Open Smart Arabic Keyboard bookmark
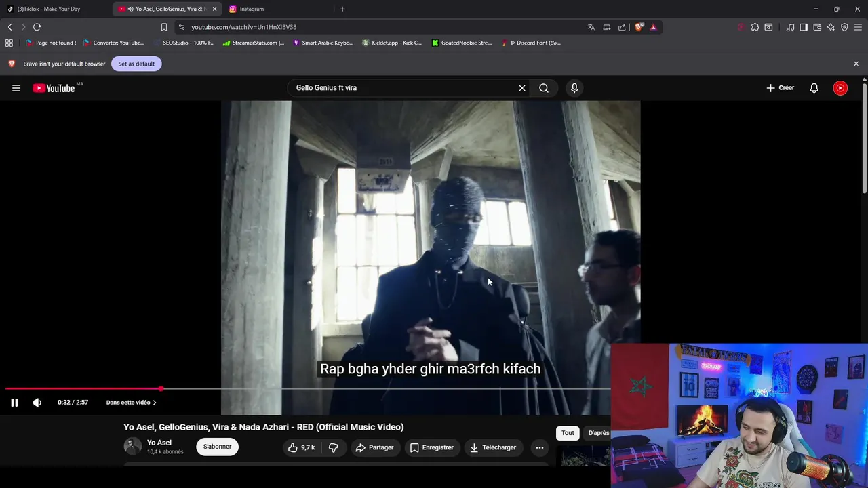 click(323, 43)
